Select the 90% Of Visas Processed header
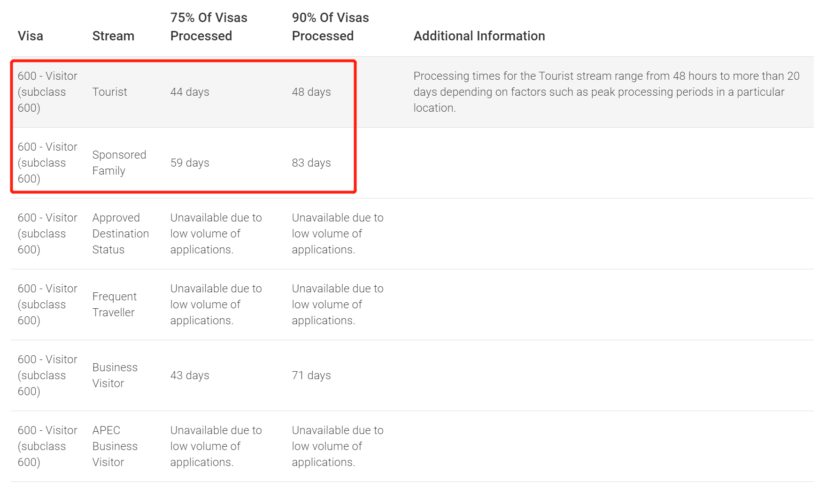The image size is (834, 504). pyautogui.click(x=330, y=27)
